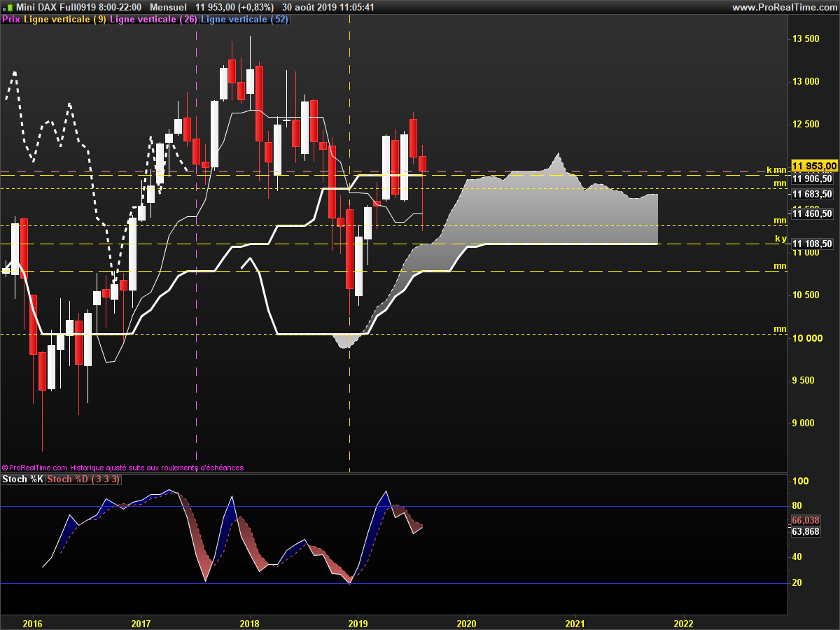
Task: Click the 10 500 price axis label
Action: pyautogui.click(x=805, y=295)
